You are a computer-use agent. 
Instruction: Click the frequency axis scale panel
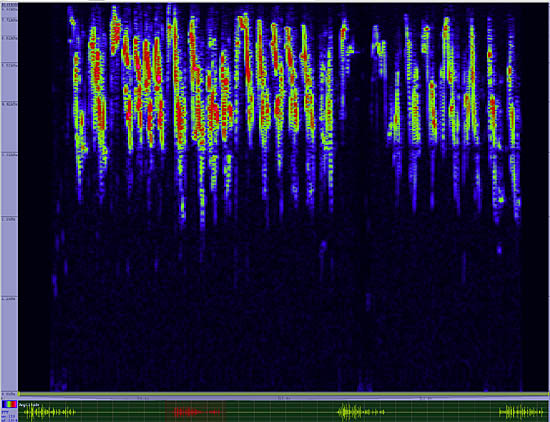click(x=9, y=200)
